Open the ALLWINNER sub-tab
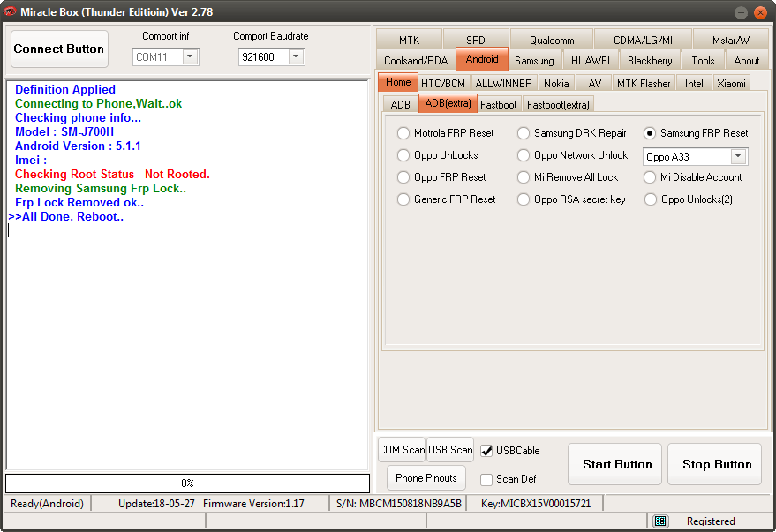Screen dimensions: 776x532 (x=504, y=83)
